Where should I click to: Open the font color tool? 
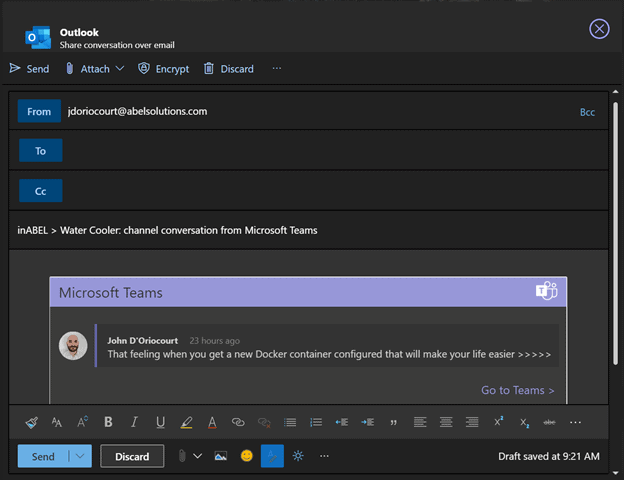pyautogui.click(x=212, y=422)
